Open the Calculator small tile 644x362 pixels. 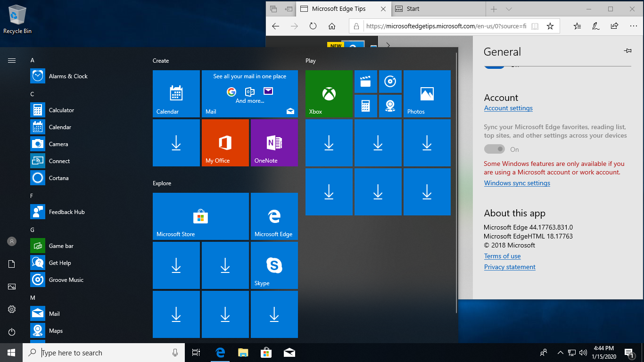point(366,106)
